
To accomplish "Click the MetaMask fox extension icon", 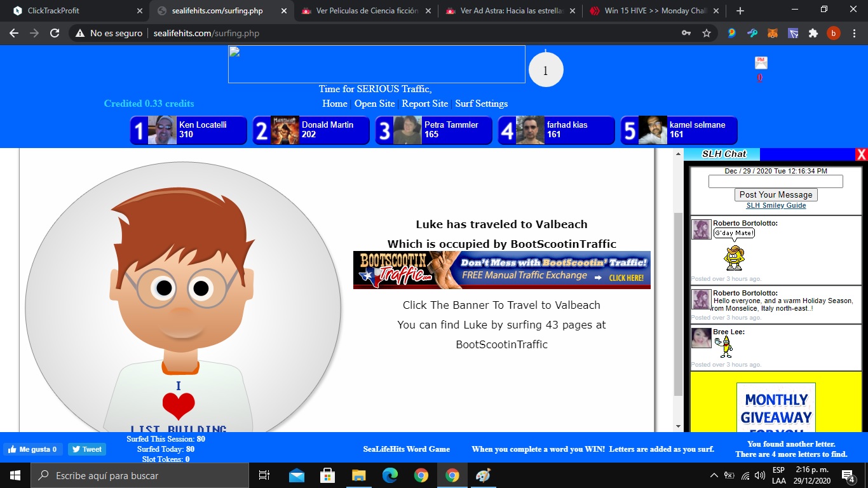I will click(x=772, y=33).
